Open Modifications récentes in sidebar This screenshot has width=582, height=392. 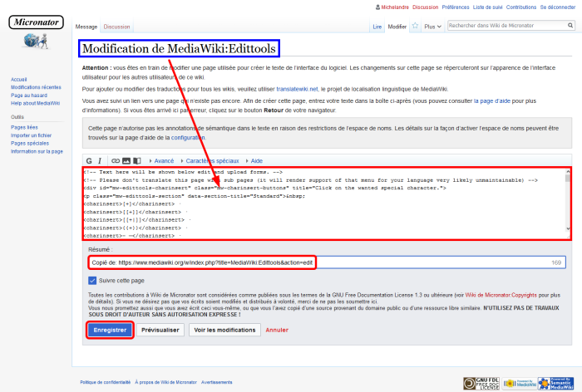pyautogui.click(x=36, y=87)
